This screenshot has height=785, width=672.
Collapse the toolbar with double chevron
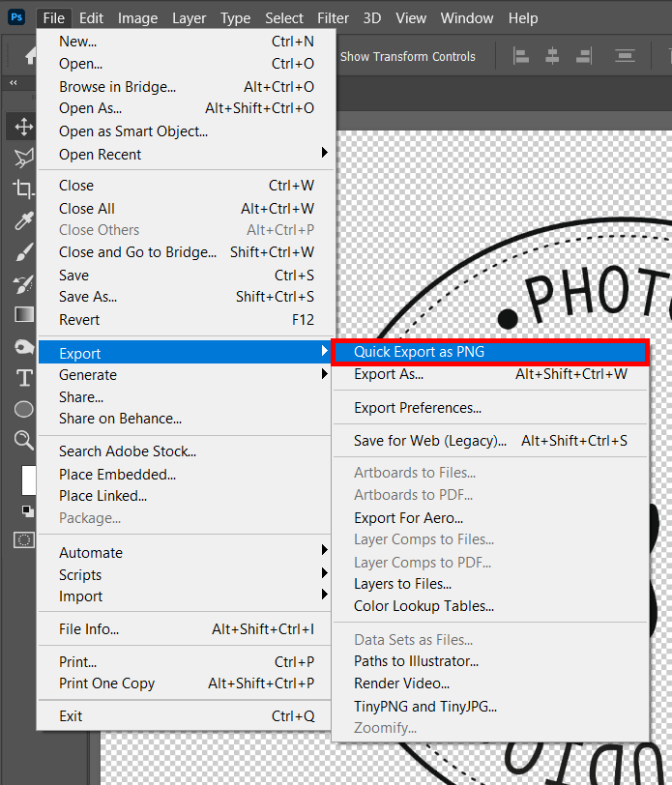click(x=14, y=82)
